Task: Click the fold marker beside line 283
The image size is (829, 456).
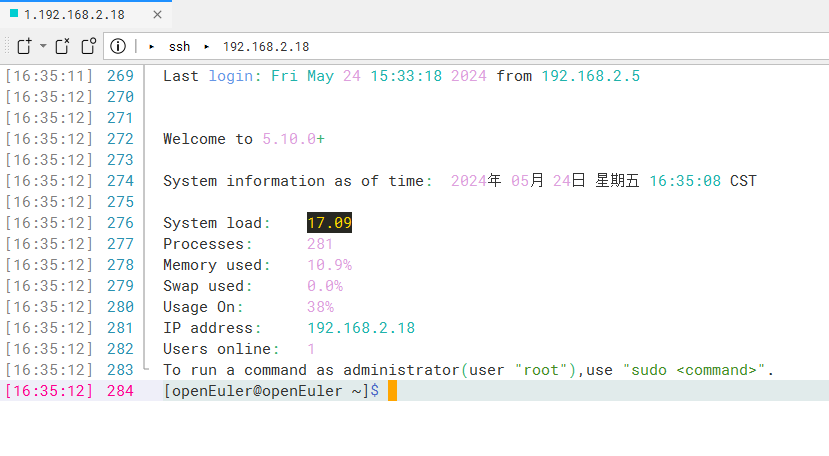Action: point(146,368)
